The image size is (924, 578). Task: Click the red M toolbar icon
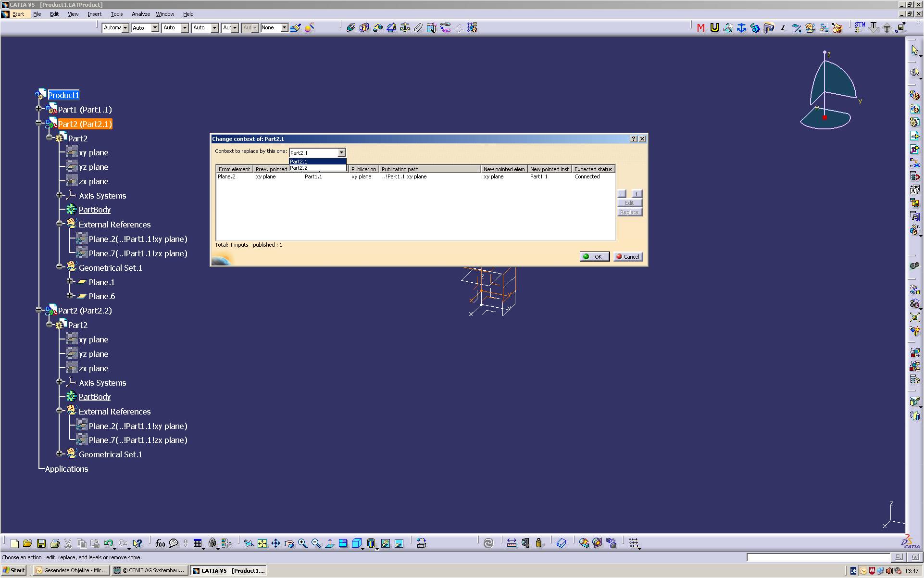tap(701, 28)
